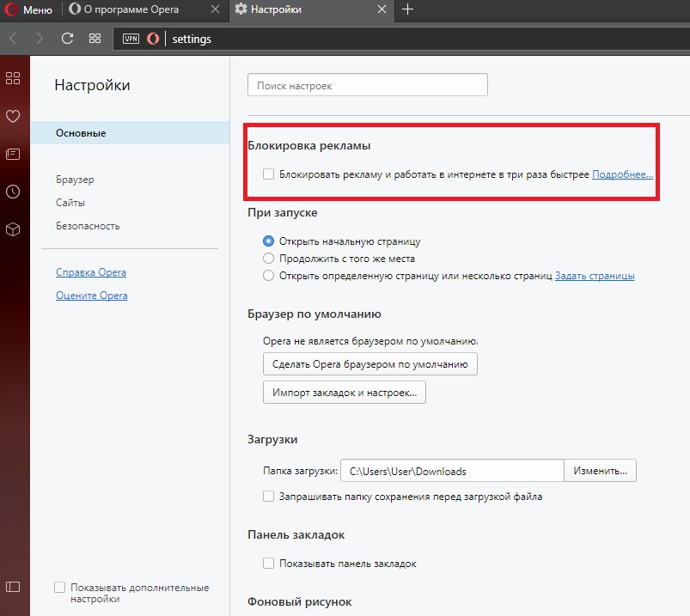Reload the page with the refresh icon
This screenshot has height=616, width=690.
(x=67, y=39)
